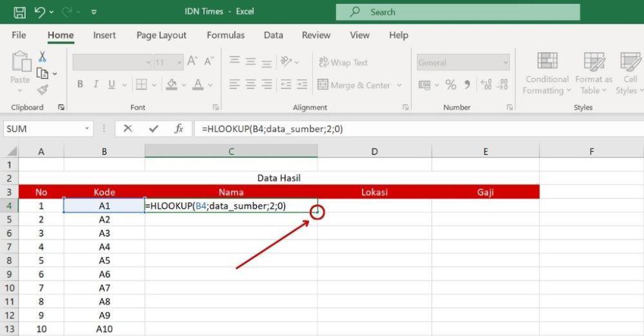Image resolution: width=644 pixels, height=336 pixels.
Task: Click the Format Painter brush icon
Action: tap(43, 89)
